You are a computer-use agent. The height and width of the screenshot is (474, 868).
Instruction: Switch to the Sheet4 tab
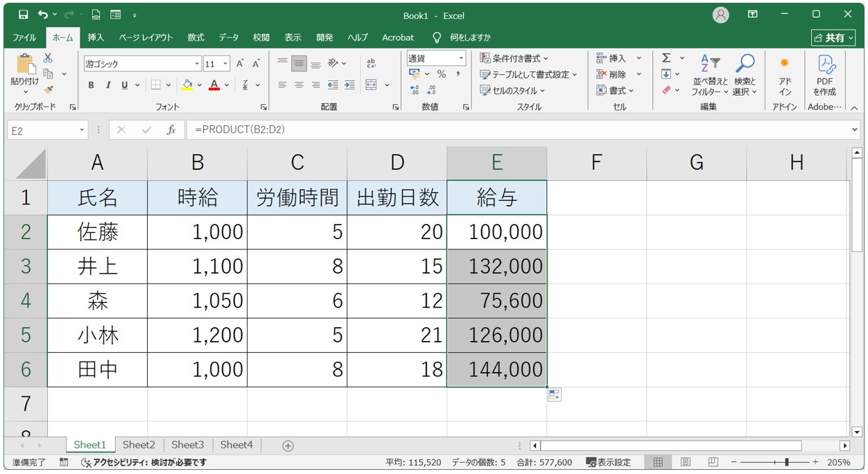tap(236, 445)
